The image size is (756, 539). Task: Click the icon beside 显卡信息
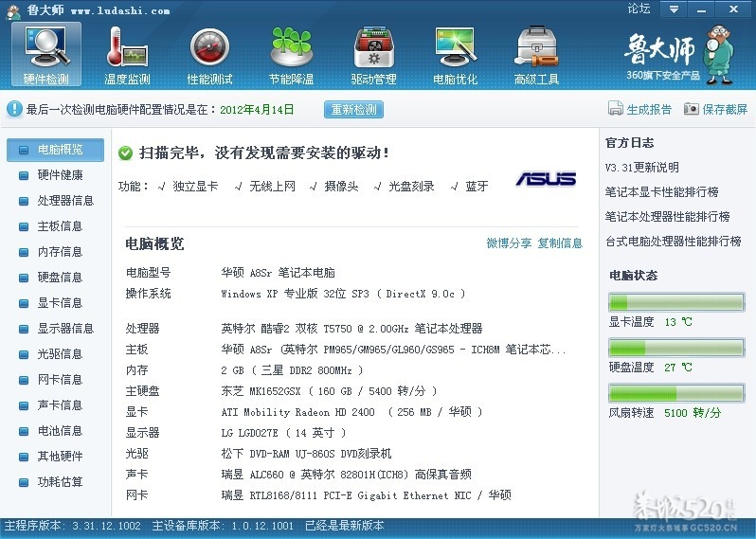(x=23, y=303)
